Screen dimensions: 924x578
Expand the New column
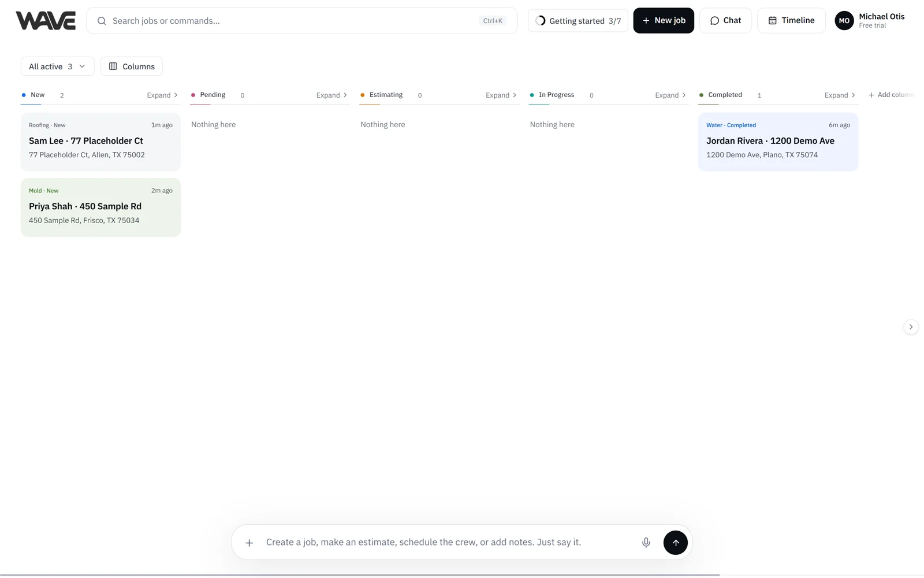pyautogui.click(x=162, y=95)
